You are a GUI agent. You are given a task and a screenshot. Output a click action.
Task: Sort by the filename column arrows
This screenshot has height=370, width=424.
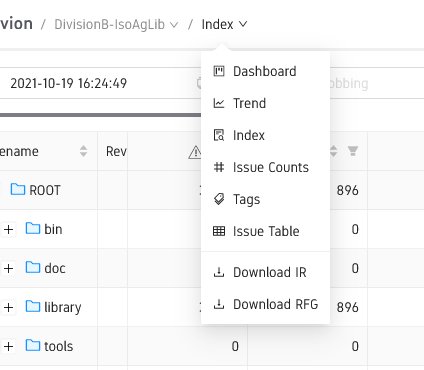tap(83, 151)
